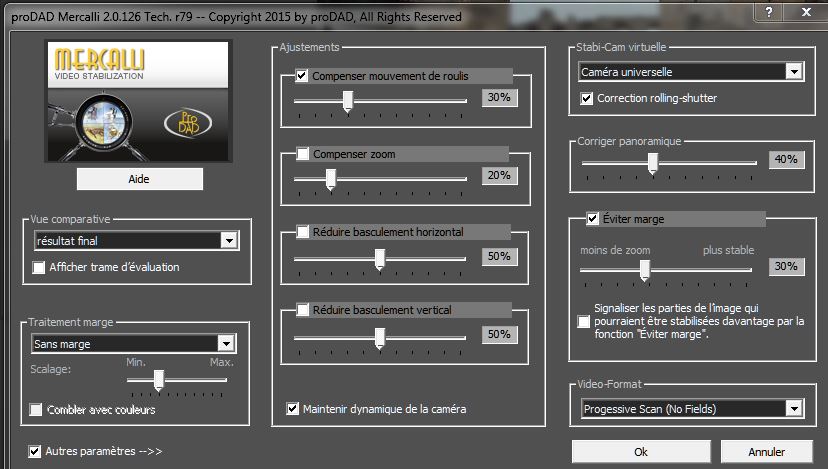
Task: Uncheck the Éviter marge checkbox
Action: coord(592,219)
